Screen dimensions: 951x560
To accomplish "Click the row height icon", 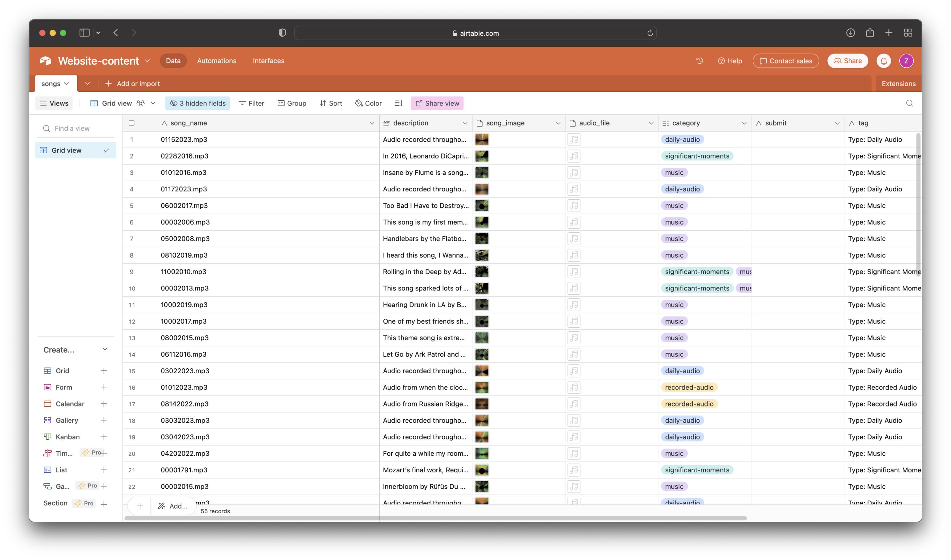I will [399, 103].
